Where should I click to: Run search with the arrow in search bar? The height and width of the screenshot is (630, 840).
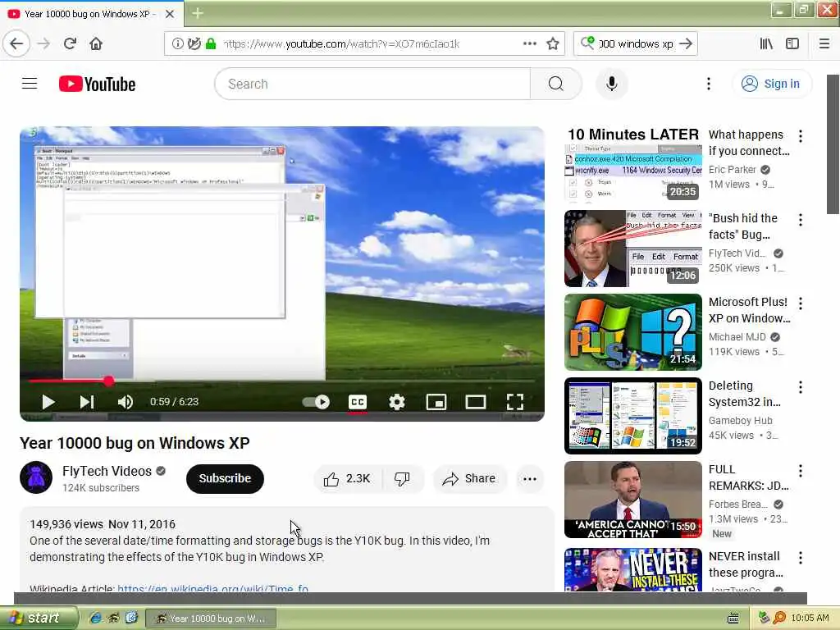686,43
